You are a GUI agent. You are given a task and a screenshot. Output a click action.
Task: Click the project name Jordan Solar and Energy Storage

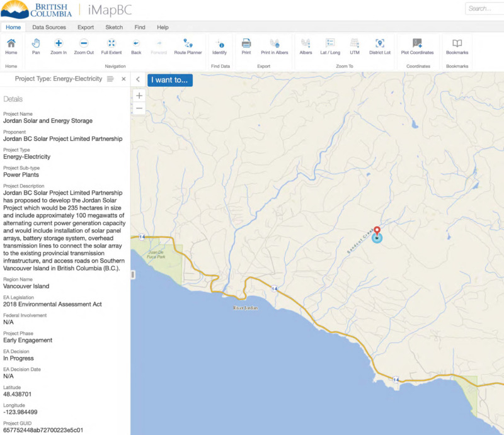tap(48, 121)
